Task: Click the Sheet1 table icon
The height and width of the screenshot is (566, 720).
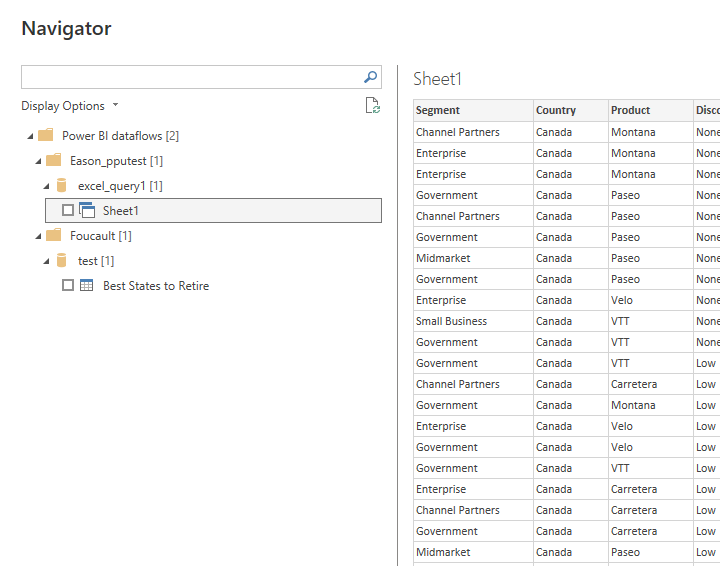Action: coord(87,210)
